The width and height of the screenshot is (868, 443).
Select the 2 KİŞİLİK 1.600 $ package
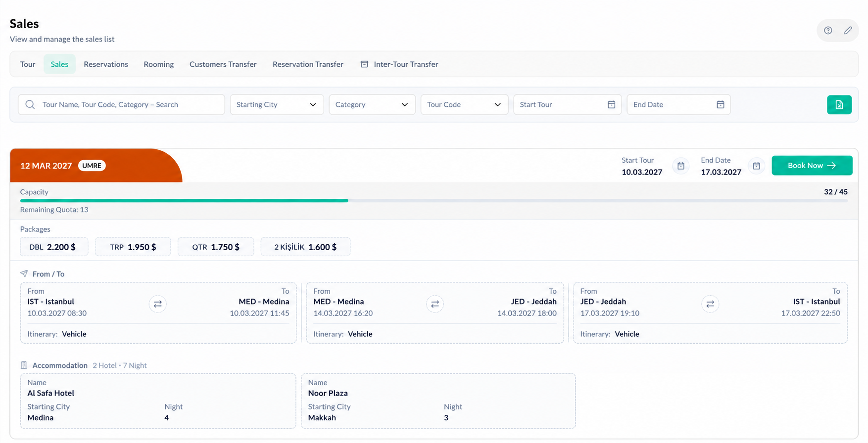305,247
